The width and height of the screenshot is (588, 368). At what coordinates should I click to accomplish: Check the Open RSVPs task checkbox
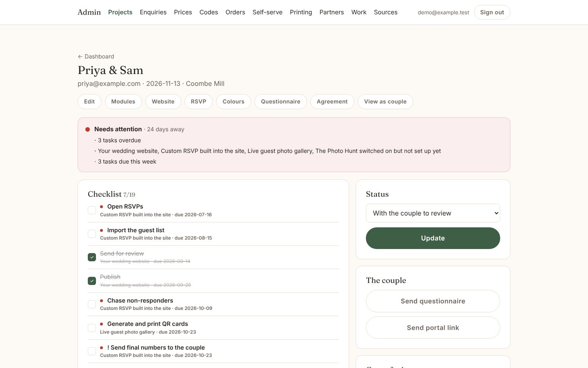coord(92,210)
